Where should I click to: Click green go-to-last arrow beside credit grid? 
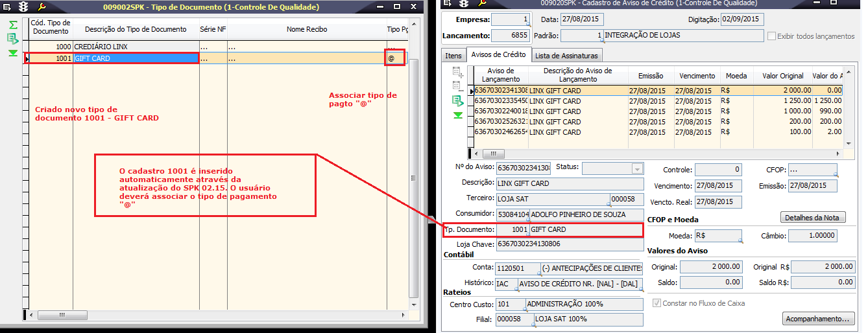click(458, 115)
